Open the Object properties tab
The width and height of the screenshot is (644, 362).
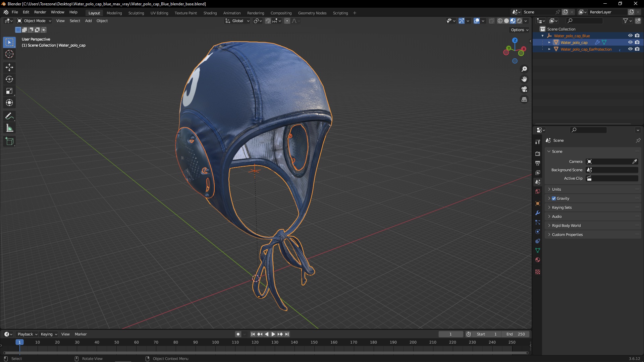tap(538, 203)
